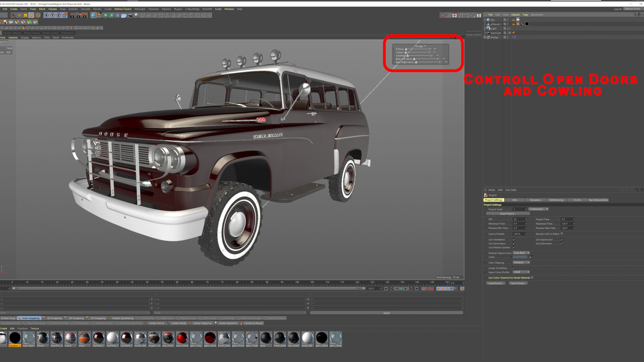Click the Project icon in Attributes
The width and height of the screenshot is (644, 362).
486,195
